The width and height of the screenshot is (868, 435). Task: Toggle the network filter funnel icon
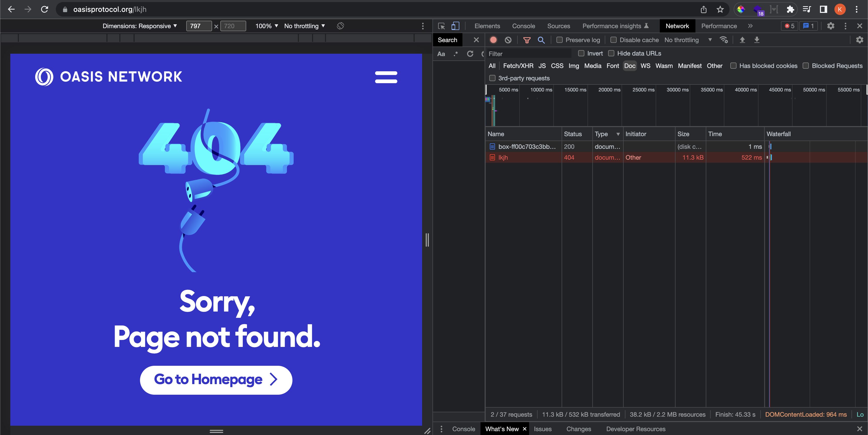[527, 40]
